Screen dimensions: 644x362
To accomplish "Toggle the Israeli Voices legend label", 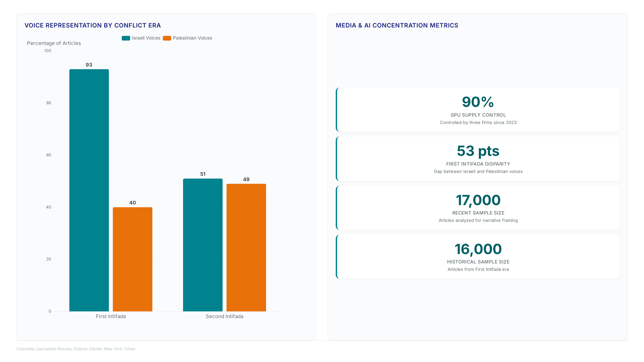I will click(146, 38).
